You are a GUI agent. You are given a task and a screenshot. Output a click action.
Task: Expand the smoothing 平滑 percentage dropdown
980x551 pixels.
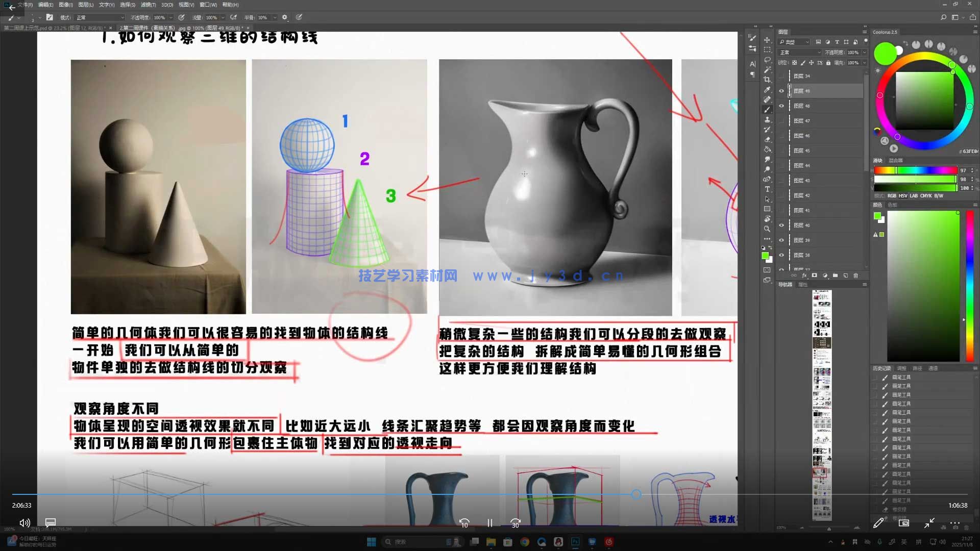pyautogui.click(x=275, y=17)
